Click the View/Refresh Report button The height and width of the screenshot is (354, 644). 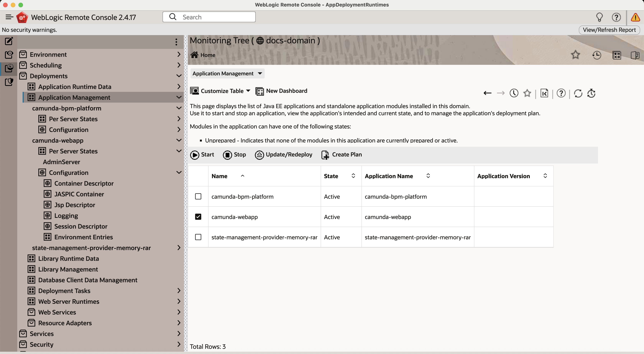point(609,30)
